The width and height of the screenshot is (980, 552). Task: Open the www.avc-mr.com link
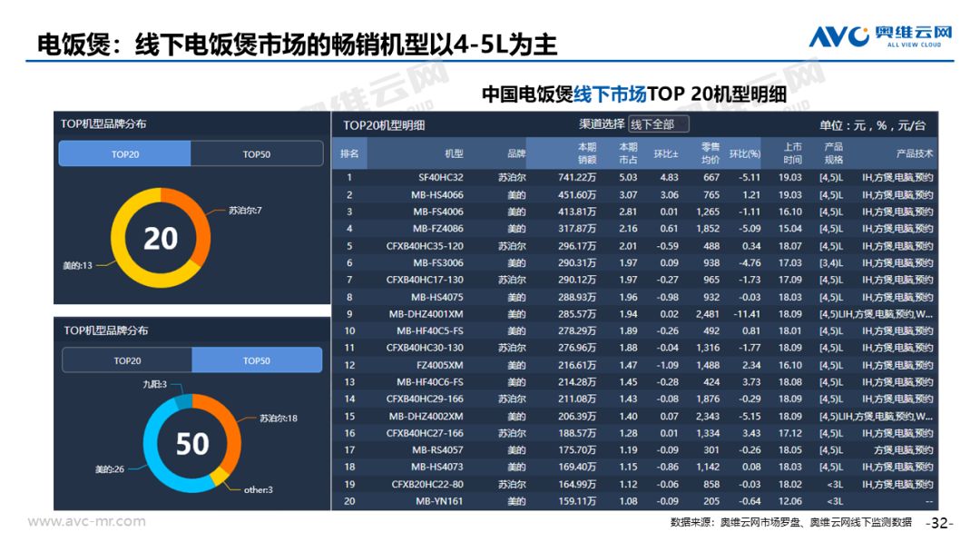pyautogui.click(x=86, y=521)
